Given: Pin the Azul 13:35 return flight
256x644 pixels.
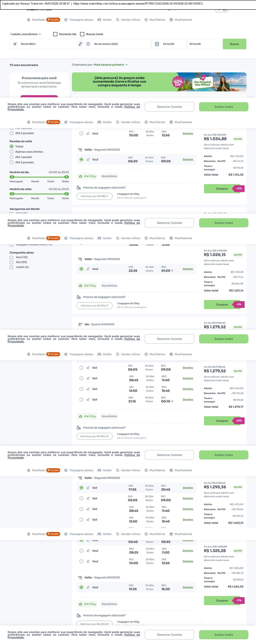Looking at the screenshot, I should tap(88, 587).
